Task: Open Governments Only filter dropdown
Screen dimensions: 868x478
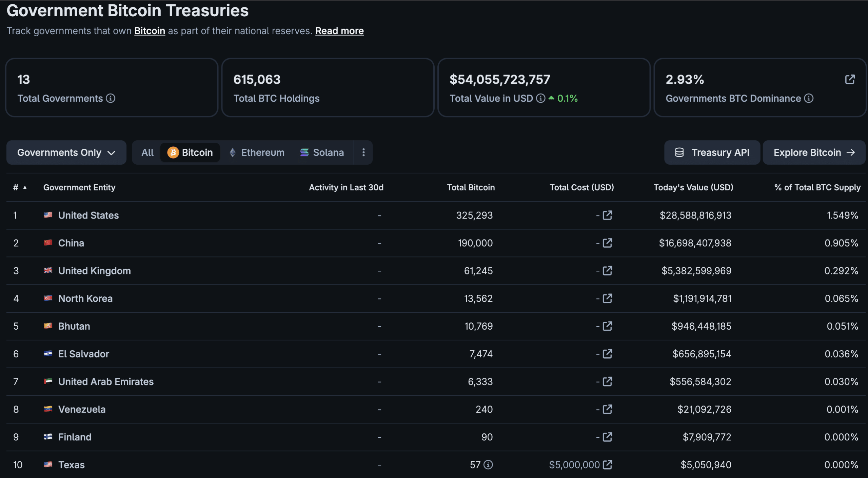Action: [66, 152]
